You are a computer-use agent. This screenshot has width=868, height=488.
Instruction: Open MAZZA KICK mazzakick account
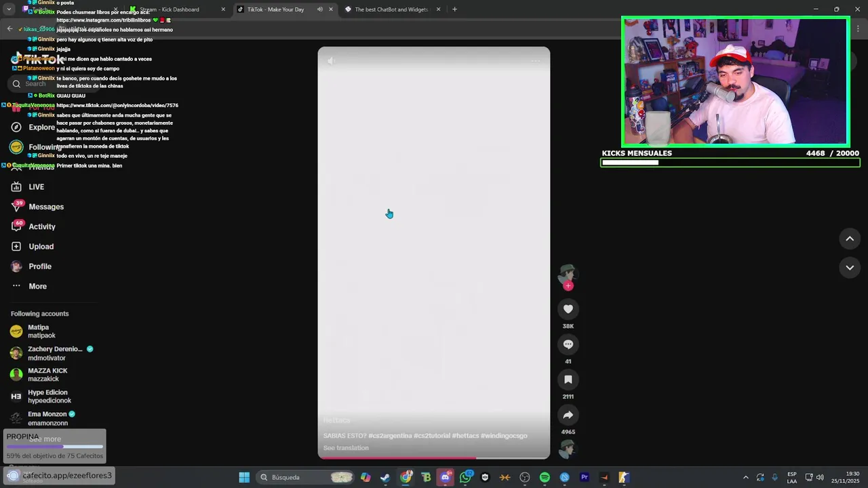[54, 375]
